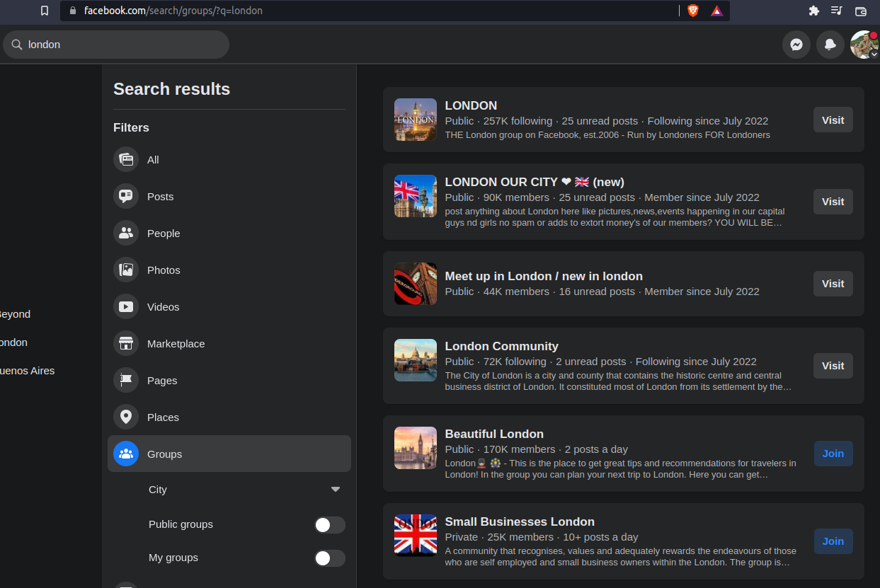Select the Photos filter icon

click(x=126, y=270)
